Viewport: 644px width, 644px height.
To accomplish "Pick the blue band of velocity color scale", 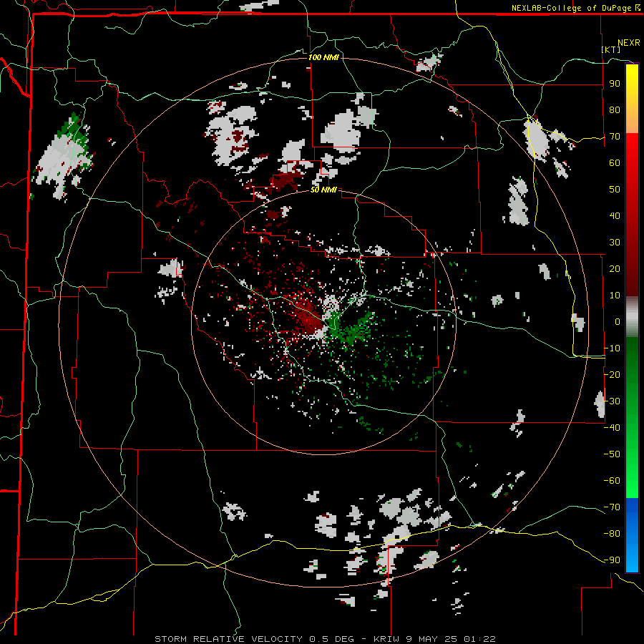I will [632, 535].
